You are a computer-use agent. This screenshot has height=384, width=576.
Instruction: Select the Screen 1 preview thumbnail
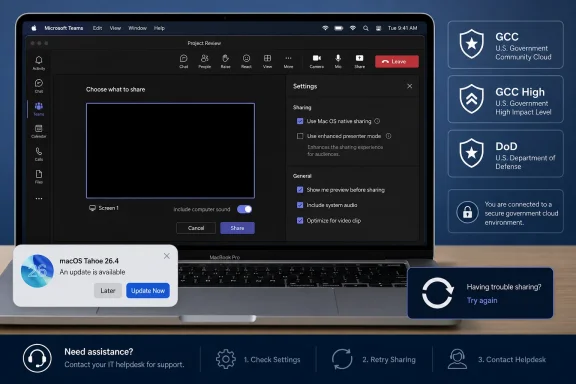tap(170, 151)
